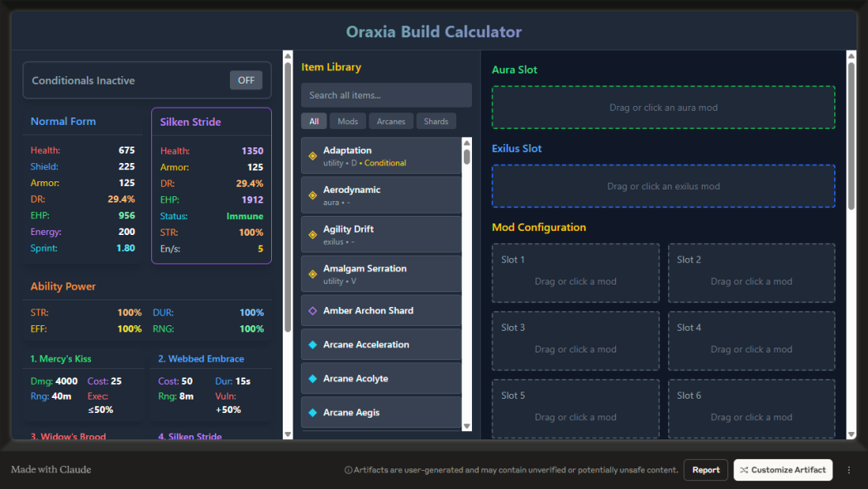Click the purple Amber Archon Shard icon
Image resolution: width=868 pixels, height=489 pixels.
coord(312,310)
